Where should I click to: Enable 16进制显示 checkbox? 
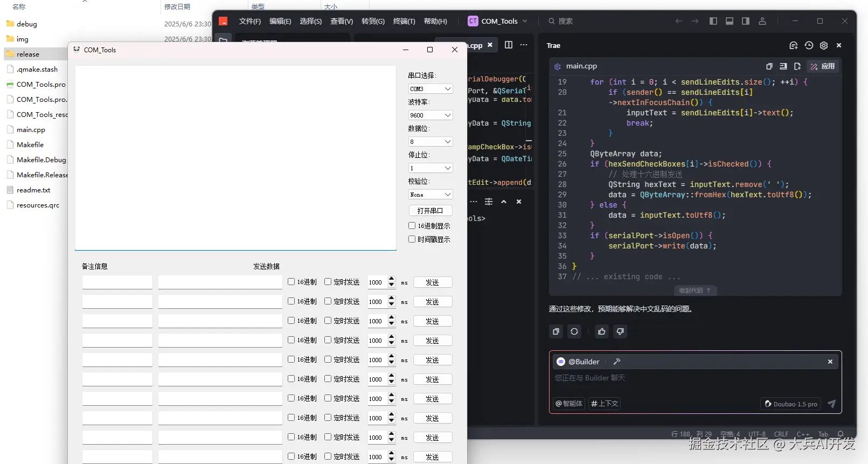pyautogui.click(x=412, y=226)
